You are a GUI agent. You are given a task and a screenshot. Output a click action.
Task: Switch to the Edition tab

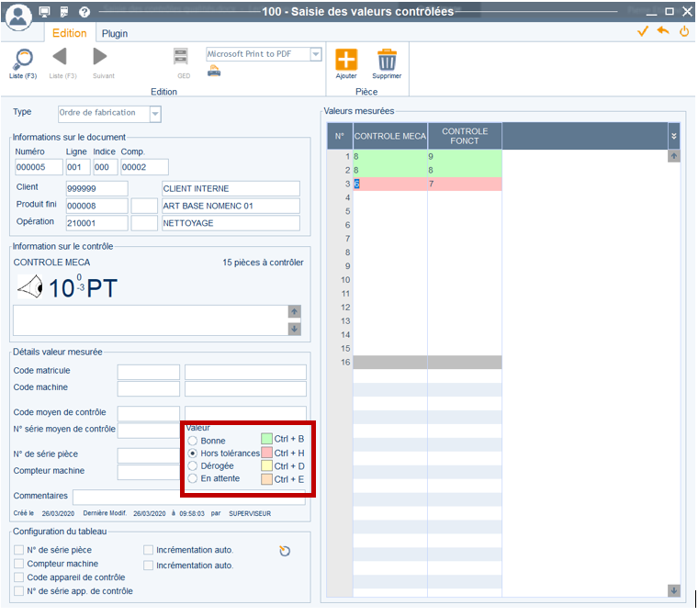click(x=70, y=33)
